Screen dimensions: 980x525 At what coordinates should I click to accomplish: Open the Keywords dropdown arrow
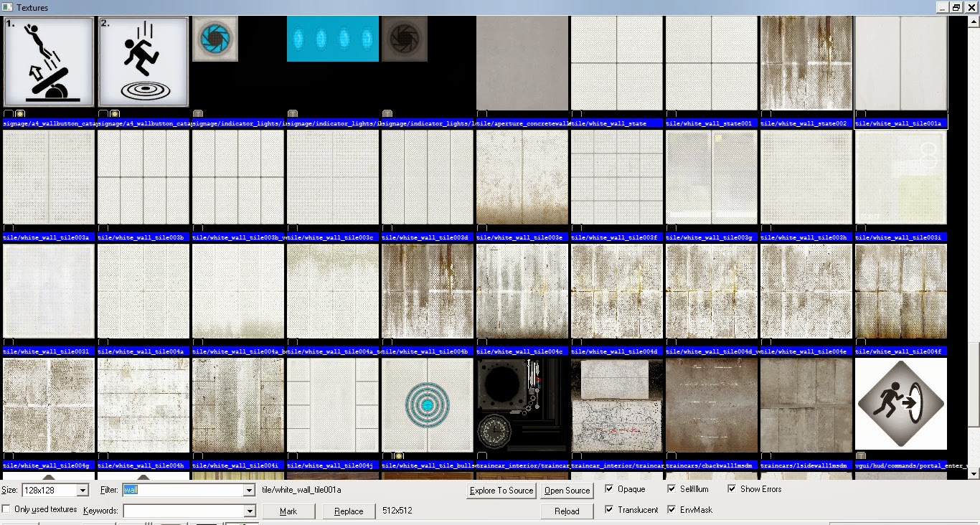click(x=248, y=510)
